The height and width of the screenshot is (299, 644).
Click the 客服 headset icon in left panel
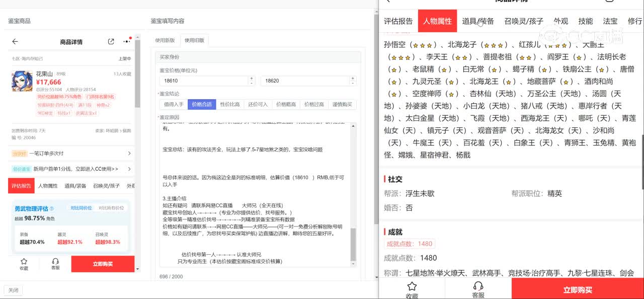[55, 262]
